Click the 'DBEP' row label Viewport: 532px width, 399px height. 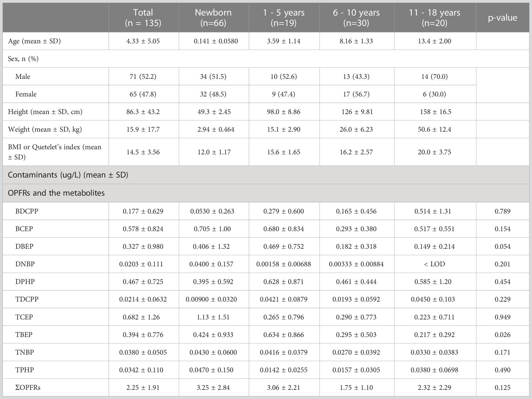point(24,247)
